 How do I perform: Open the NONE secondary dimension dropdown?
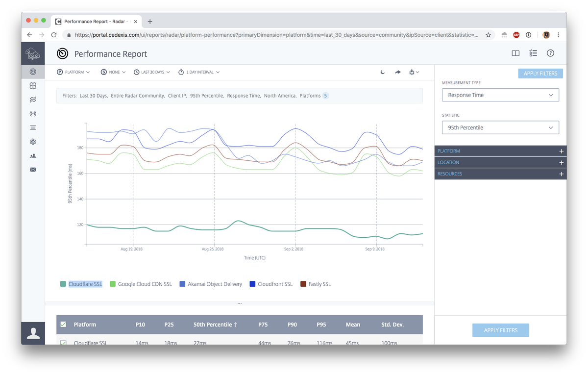click(113, 72)
